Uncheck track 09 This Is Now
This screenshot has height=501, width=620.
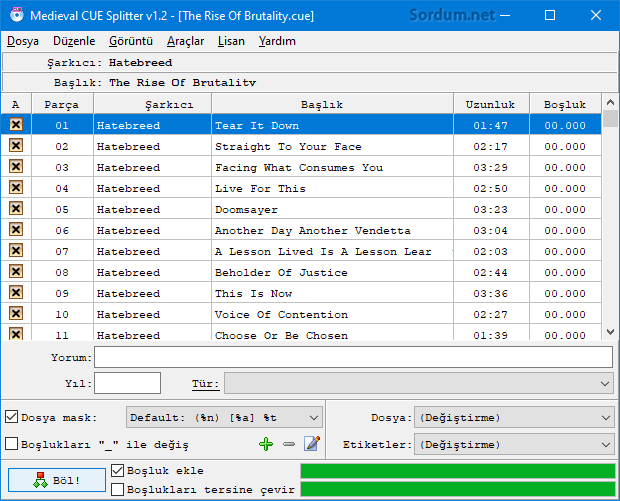pos(16,292)
